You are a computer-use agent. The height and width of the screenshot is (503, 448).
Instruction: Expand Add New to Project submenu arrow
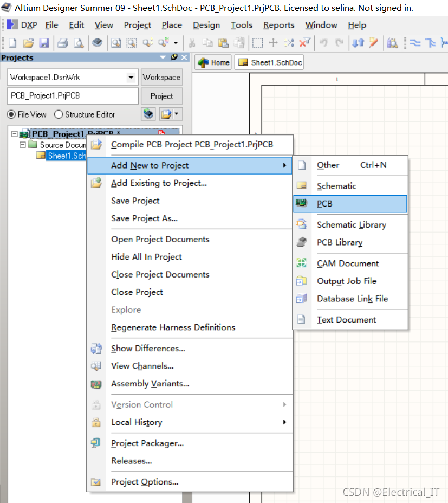pyautogui.click(x=284, y=165)
